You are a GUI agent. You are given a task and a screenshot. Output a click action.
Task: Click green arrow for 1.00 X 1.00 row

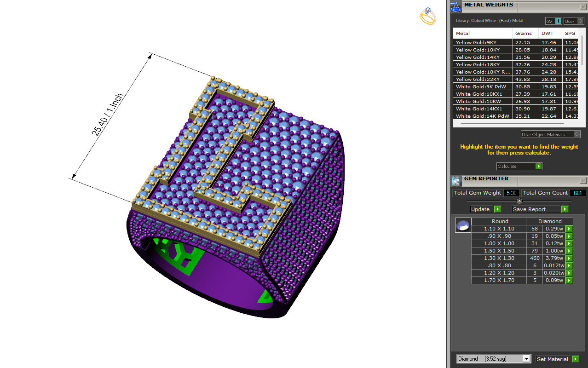[x=569, y=243]
